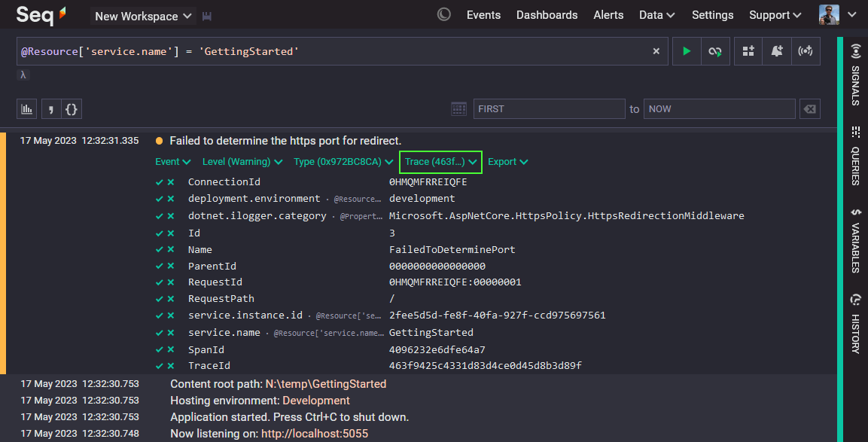Click the checkmark filter beside ConnectionId
This screenshot has width=868, height=442.
[x=159, y=182]
